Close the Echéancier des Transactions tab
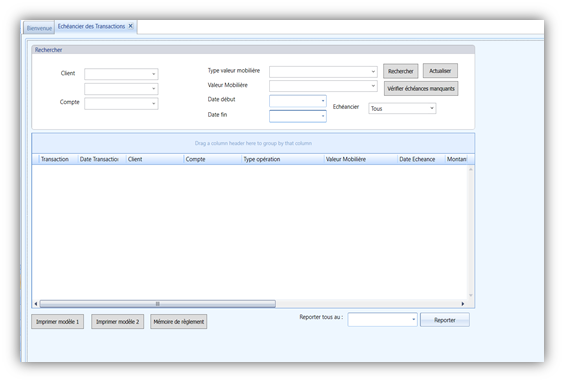Image resolution: width=564 pixels, height=382 pixels. coord(131,26)
